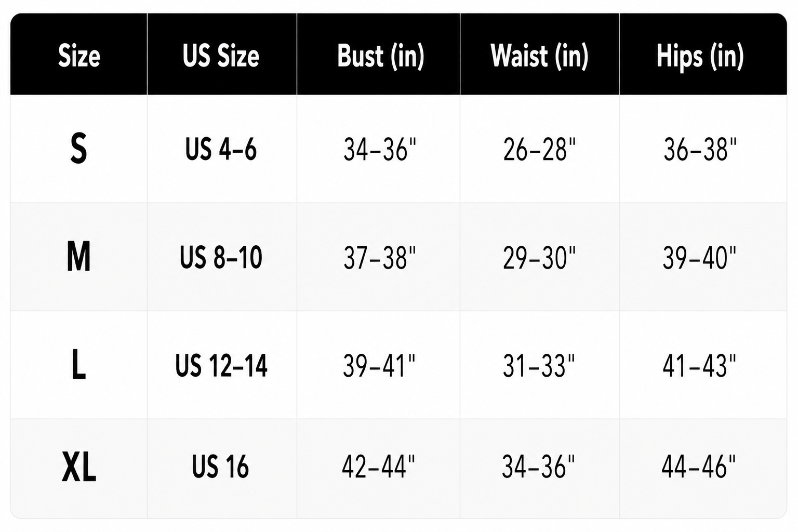The image size is (798, 532).
Task: Click bust measurement 34–36"
Action: [x=379, y=149]
